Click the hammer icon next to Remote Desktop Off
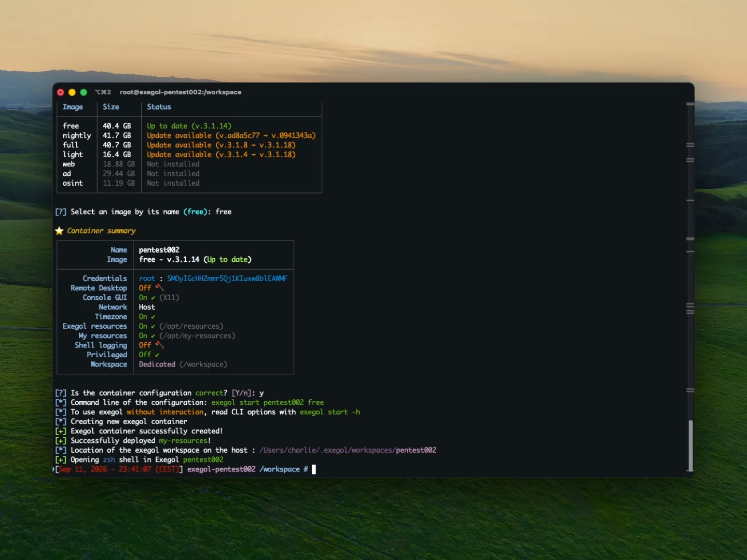 pyautogui.click(x=159, y=288)
